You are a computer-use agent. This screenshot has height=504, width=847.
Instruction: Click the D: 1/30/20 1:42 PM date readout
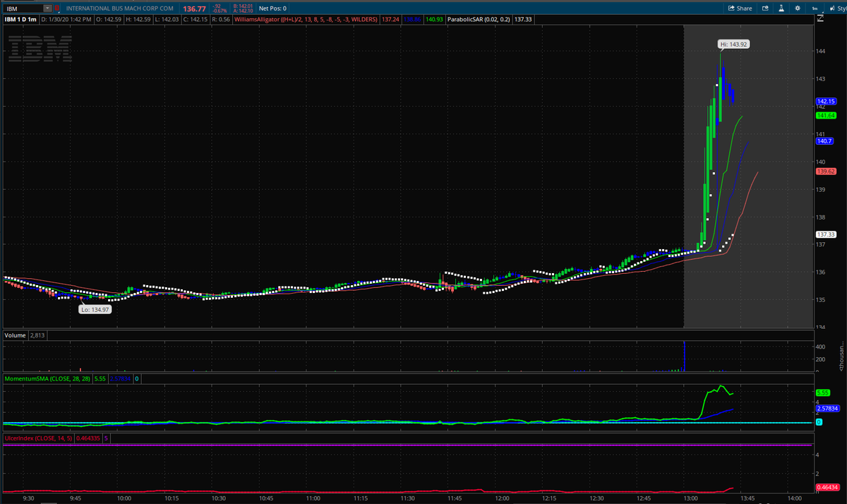click(x=68, y=20)
